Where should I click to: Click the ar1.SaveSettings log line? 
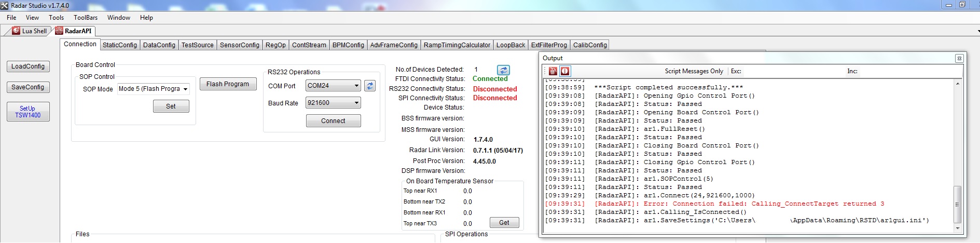coord(737,220)
